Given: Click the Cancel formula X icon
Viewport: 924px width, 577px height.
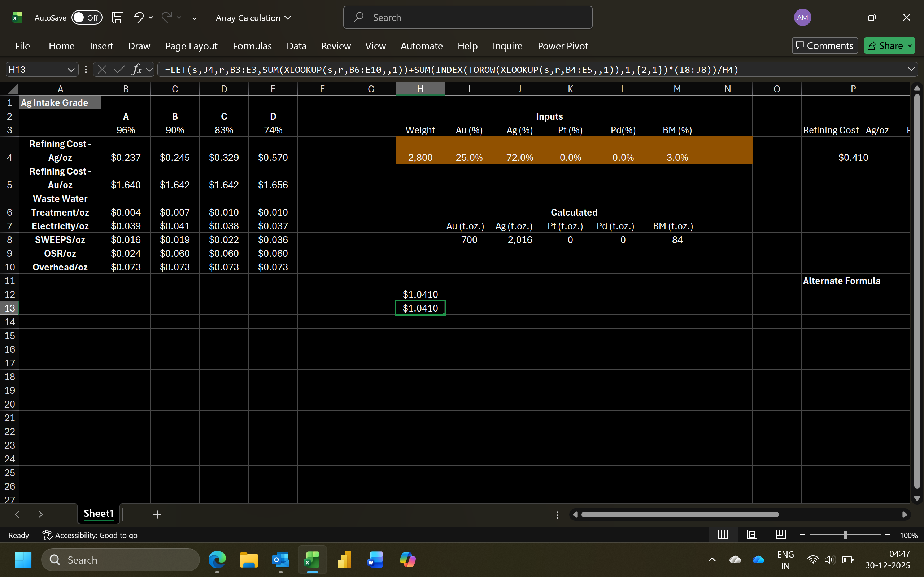Looking at the screenshot, I should (x=102, y=70).
